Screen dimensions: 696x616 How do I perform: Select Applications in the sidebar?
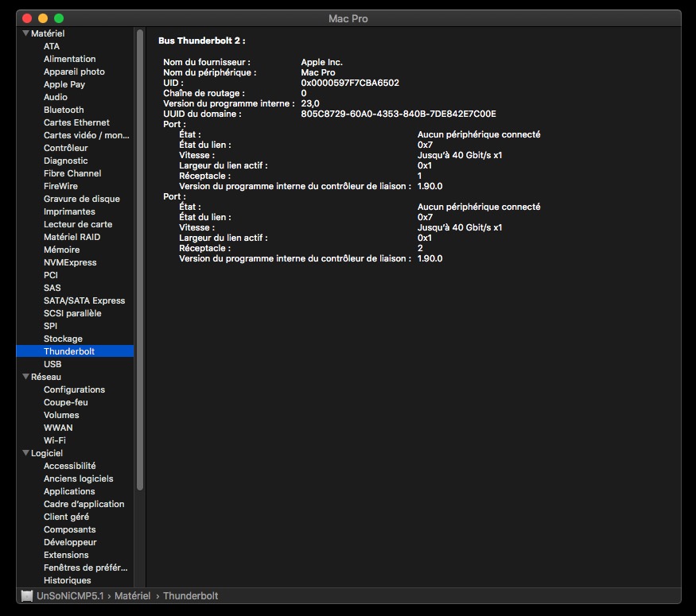pyautogui.click(x=69, y=491)
